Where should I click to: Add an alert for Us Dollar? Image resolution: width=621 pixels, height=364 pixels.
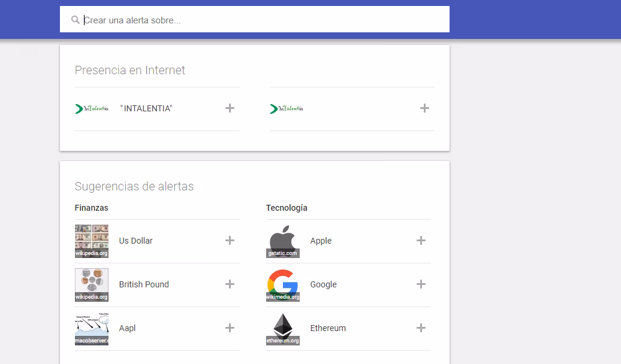230,240
